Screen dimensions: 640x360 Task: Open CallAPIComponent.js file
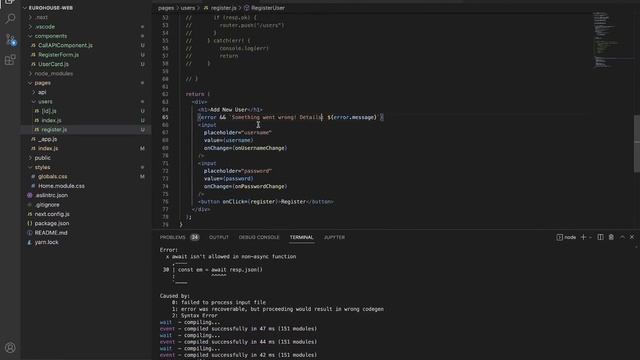click(65, 45)
